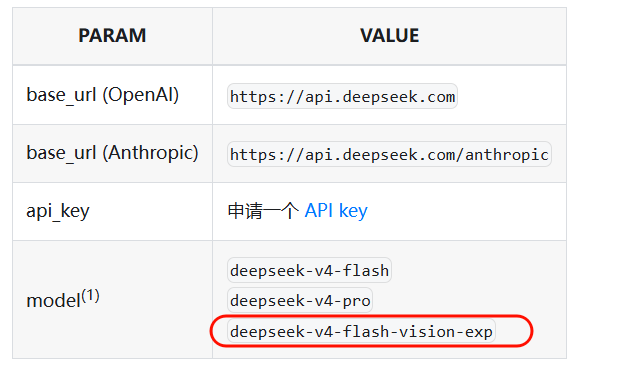Select the deepseek-v4-pro model name
Screen dimensions: 644x365
(300, 301)
